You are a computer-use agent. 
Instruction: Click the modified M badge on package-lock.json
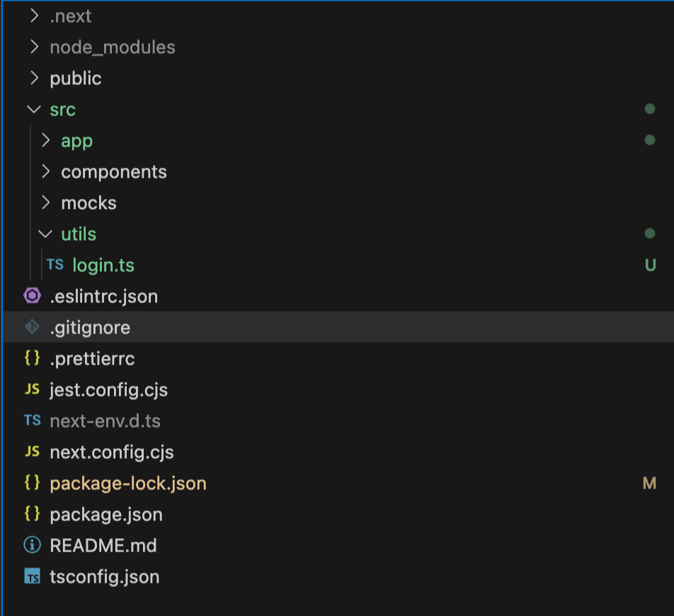point(649,483)
